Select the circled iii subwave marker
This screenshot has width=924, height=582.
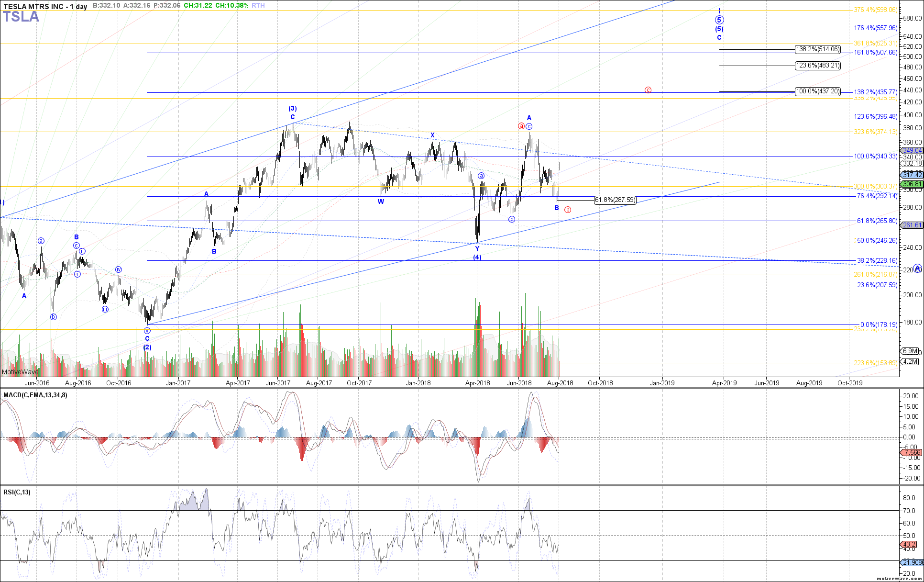[x=105, y=309]
